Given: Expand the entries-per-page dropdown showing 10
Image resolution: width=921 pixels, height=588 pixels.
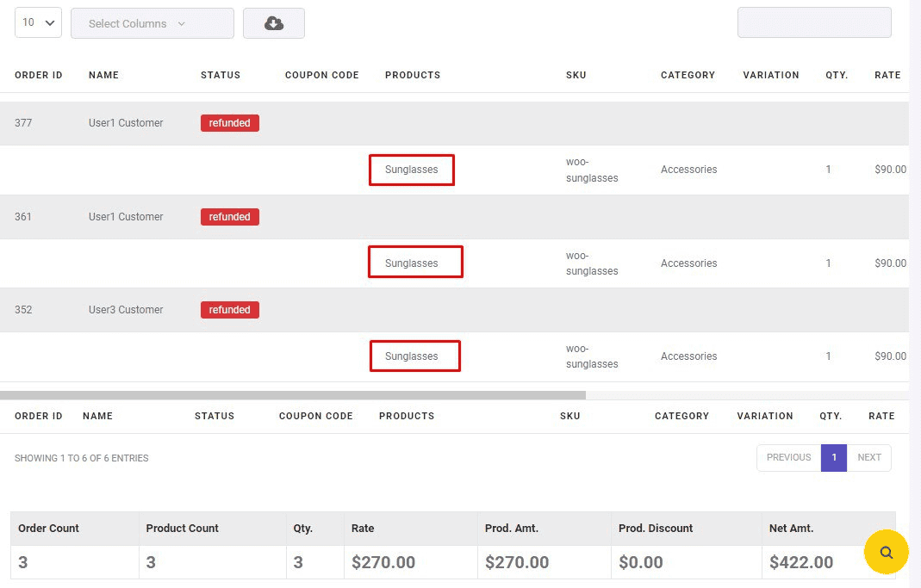Looking at the screenshot, I should (37, 23).
